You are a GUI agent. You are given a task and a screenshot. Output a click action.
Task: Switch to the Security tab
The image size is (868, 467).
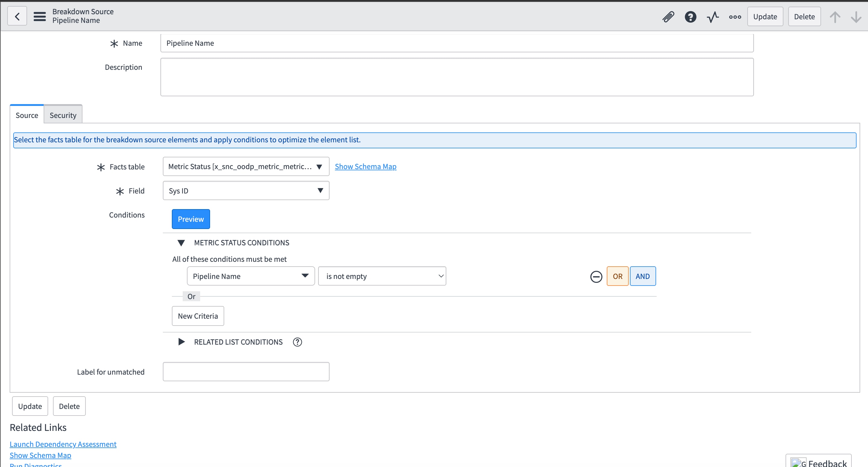pyautogui.click(x=63, y=115)
